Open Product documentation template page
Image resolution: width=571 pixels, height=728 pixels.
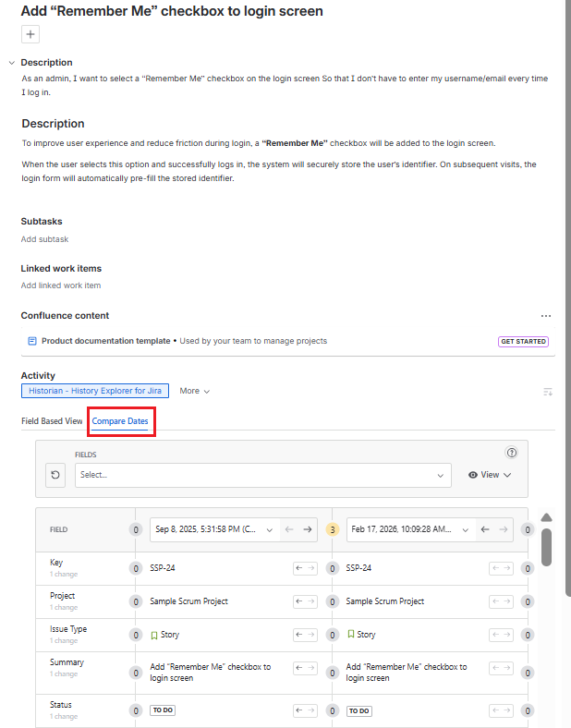pyautogui.click(x=105, y=341)
